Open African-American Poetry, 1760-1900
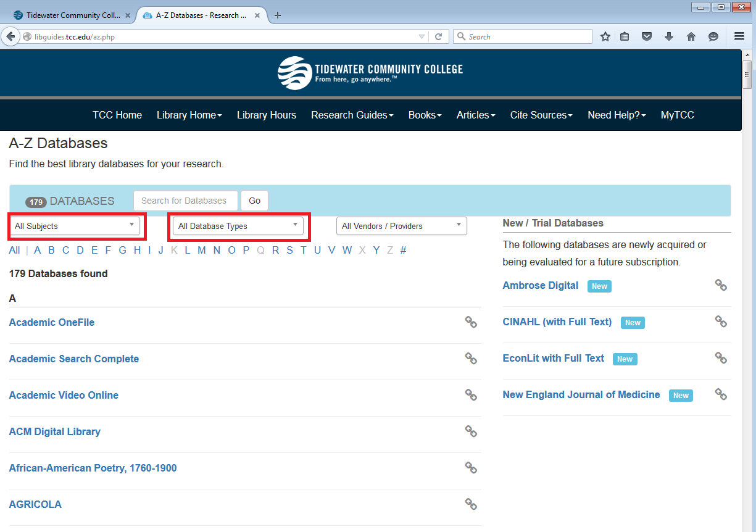Image resolution: width=756 pixels, height=532 pixels. point(93,468)
